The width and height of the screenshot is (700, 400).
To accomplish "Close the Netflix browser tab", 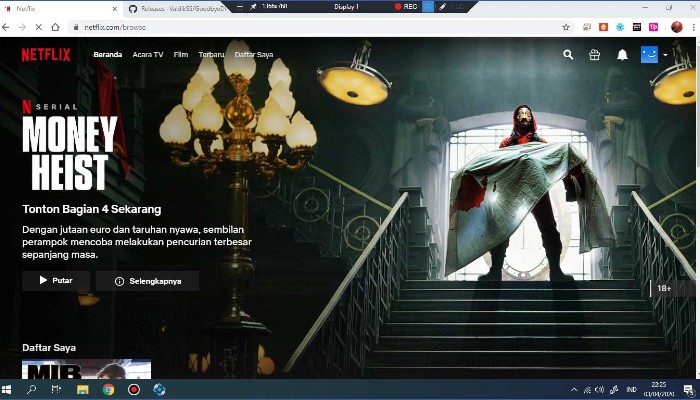I will tap(114, 8).
